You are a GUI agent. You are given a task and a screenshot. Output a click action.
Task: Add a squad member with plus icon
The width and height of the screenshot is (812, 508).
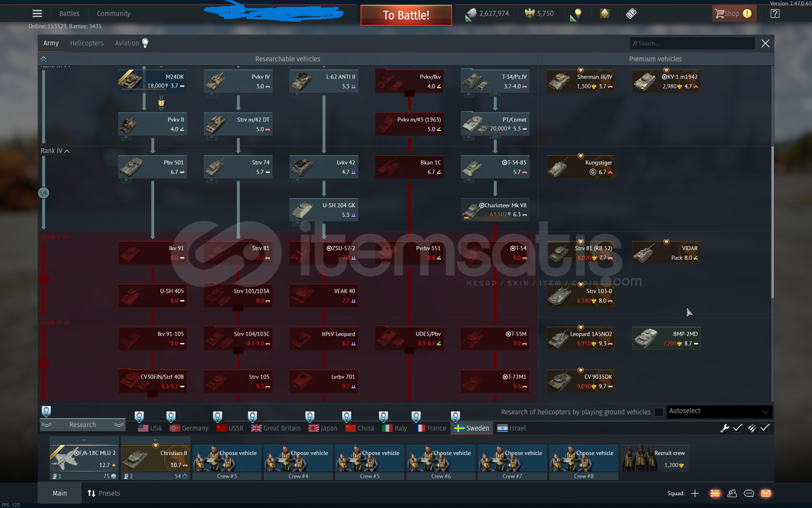pos(695,493)
